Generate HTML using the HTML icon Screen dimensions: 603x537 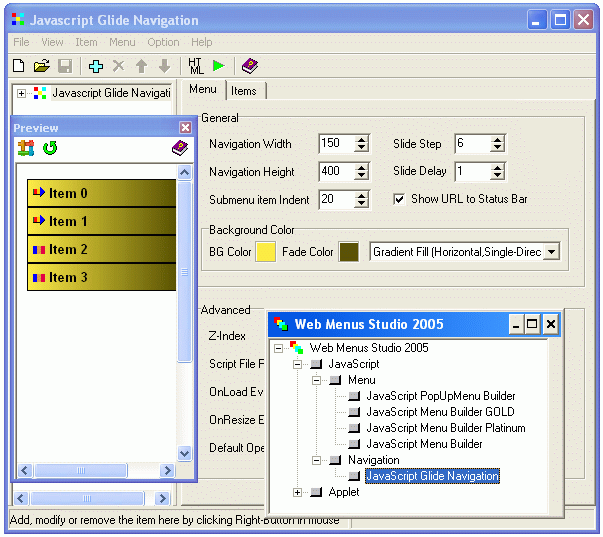coord(196,66)
